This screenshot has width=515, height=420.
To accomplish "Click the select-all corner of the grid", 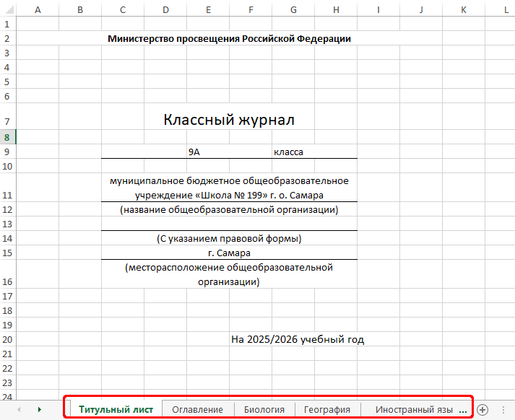I will click(x=7, y=9).
